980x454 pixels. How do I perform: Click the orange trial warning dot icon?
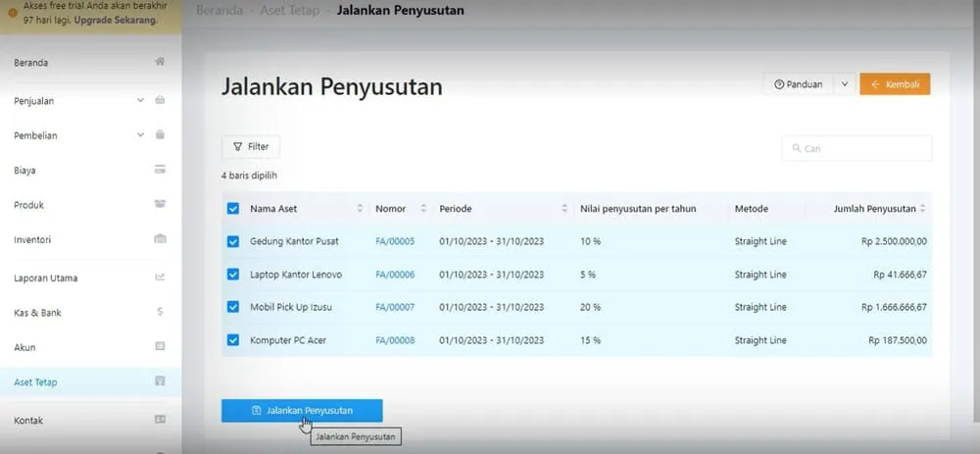pos(13,13)
